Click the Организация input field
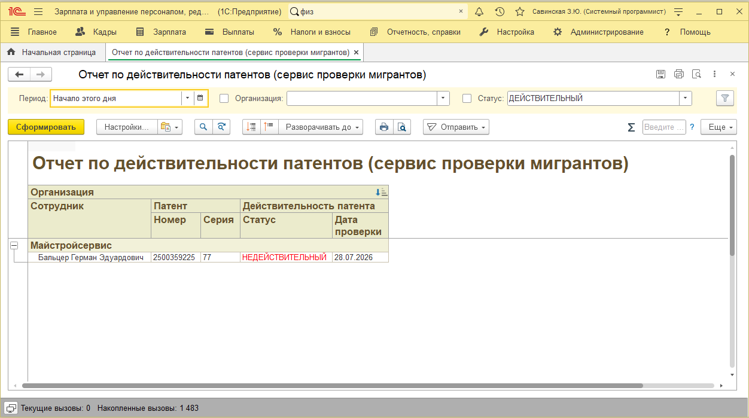This screenshot has width=749, height=418. [362, 98]
